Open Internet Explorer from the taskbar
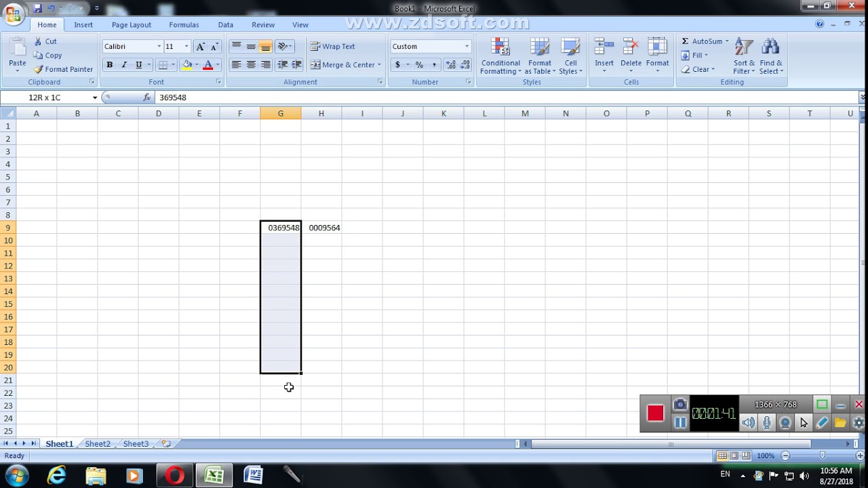Screen dimensions: 868x488 pos(56,476)
